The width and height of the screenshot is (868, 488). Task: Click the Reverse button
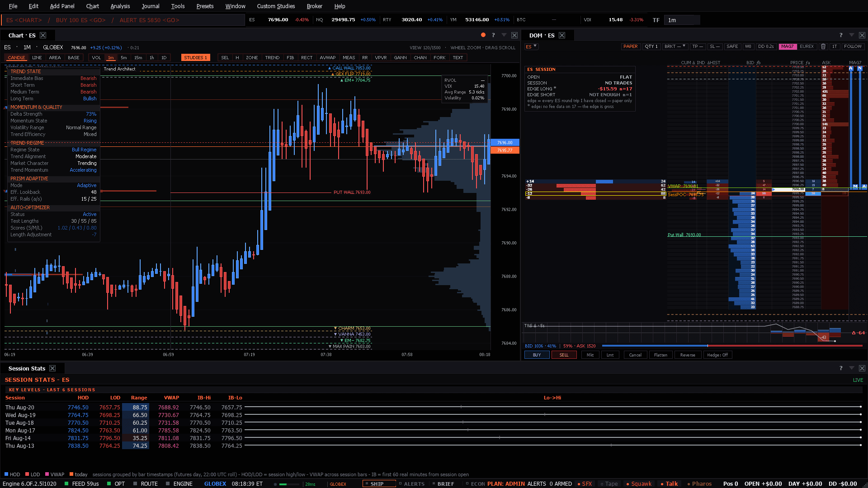point(688,355)
